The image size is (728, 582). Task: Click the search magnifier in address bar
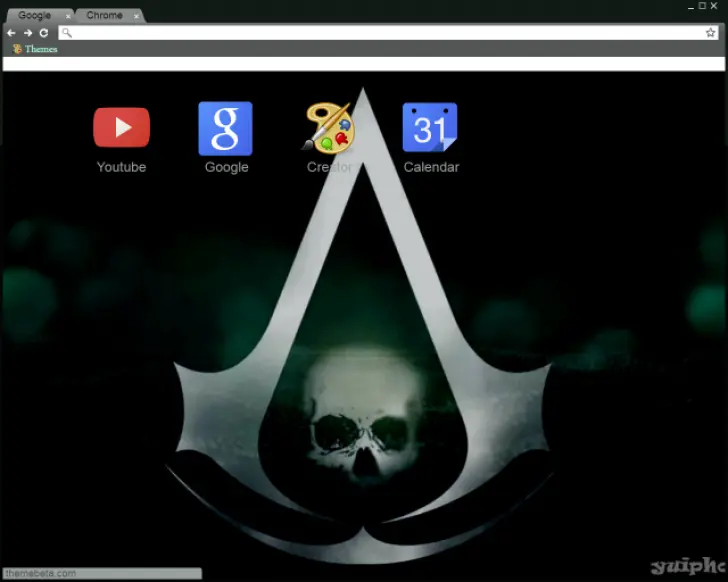click(x=66, y=33)
